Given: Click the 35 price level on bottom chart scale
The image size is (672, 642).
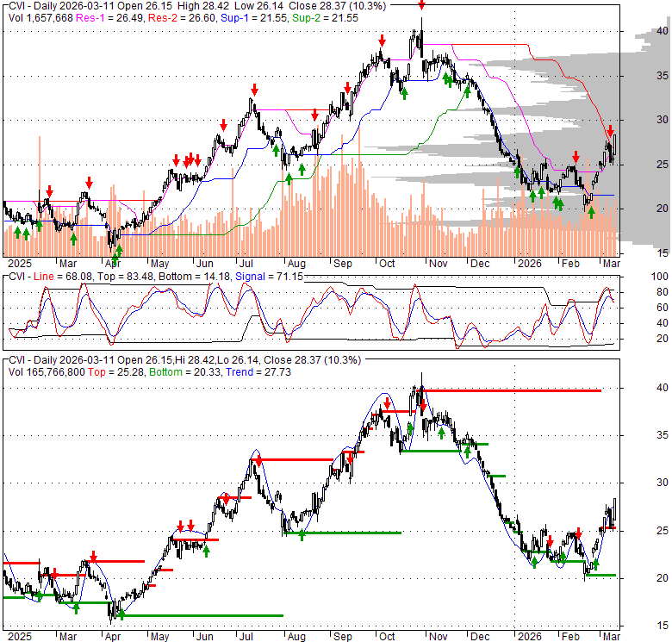Looking at the screenshot, I should pos(663,435).
